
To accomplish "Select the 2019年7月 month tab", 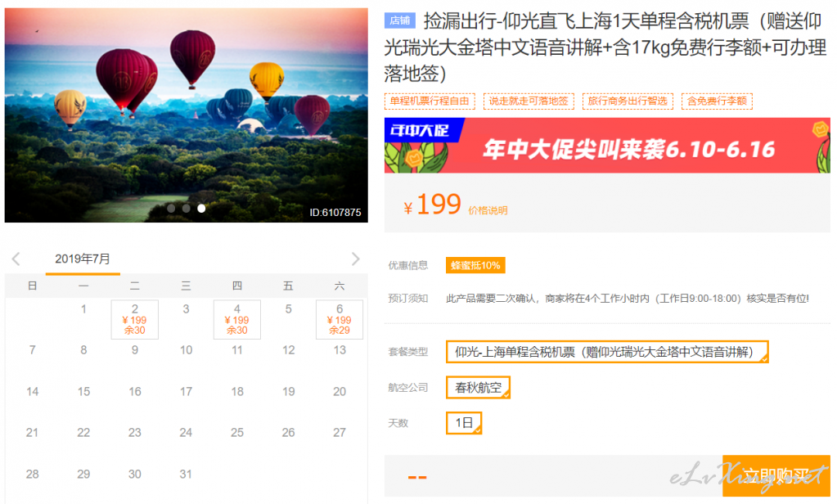I will coord(83,259).
